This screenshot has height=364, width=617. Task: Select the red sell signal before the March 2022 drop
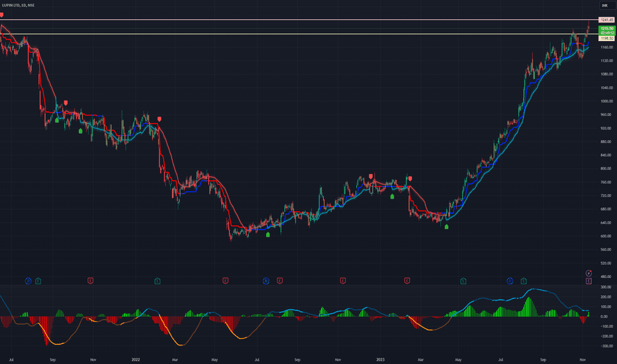pos(160,119)
